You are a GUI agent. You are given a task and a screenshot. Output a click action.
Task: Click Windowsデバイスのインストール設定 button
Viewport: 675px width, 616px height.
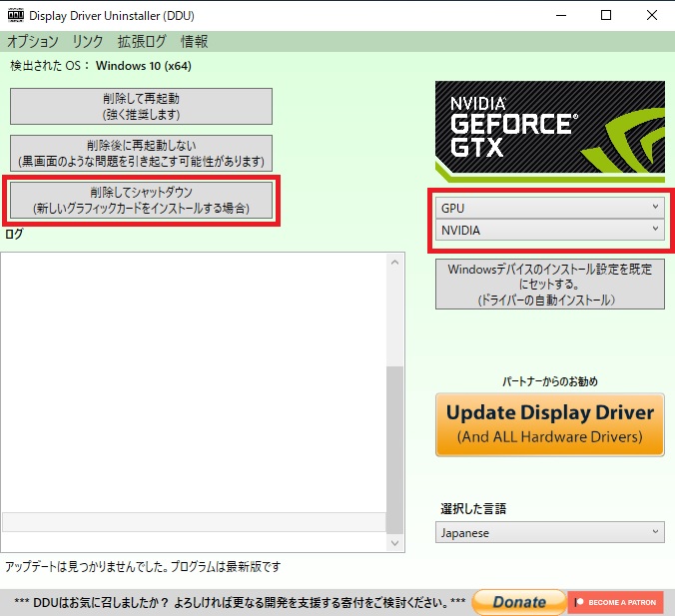coord(550,285)
